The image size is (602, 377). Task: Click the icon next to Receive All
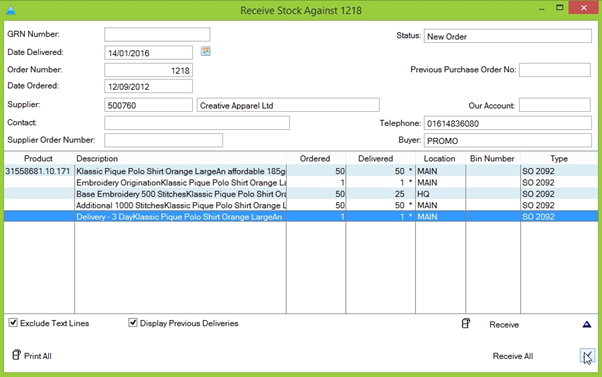click(x=587, y=356)
